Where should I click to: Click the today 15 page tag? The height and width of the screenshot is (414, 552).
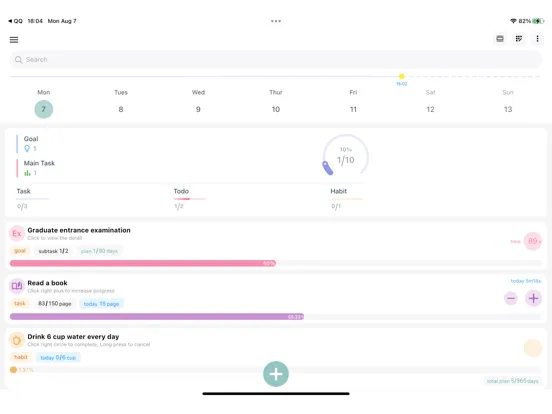[x=101, y=304]
